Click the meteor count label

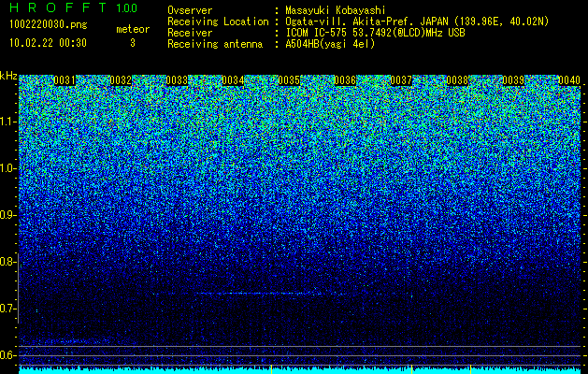[133, 29]
